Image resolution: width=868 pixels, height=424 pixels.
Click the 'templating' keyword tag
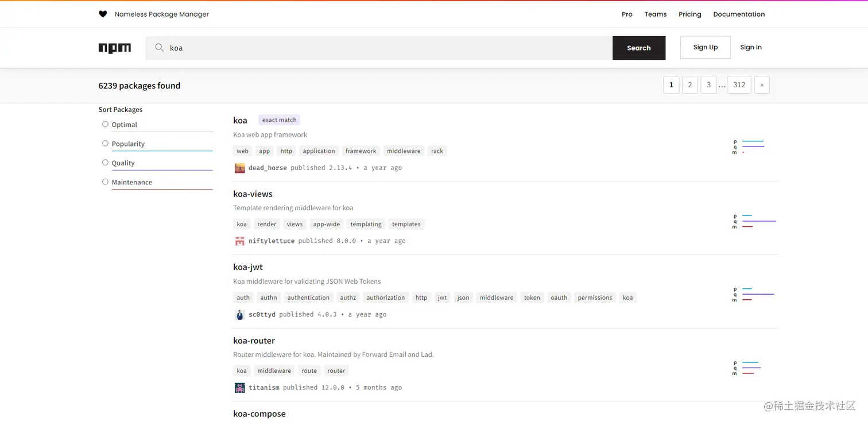click(366, 224)
